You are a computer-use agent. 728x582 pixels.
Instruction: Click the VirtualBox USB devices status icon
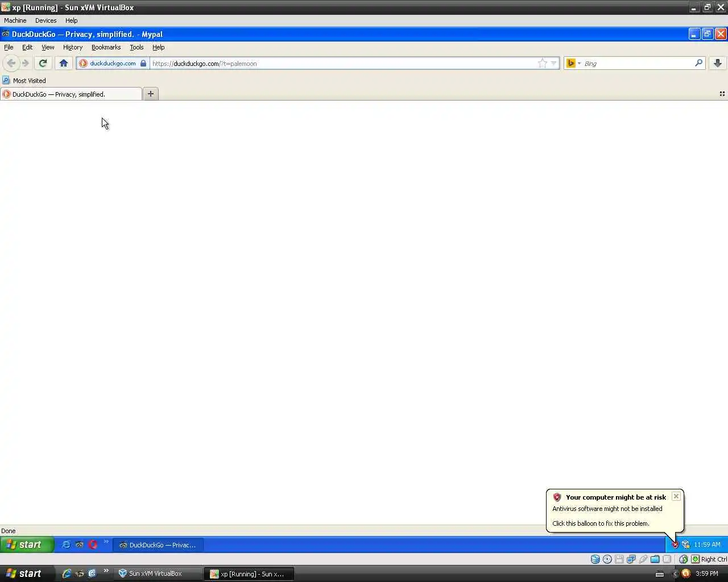click(643, 559)
